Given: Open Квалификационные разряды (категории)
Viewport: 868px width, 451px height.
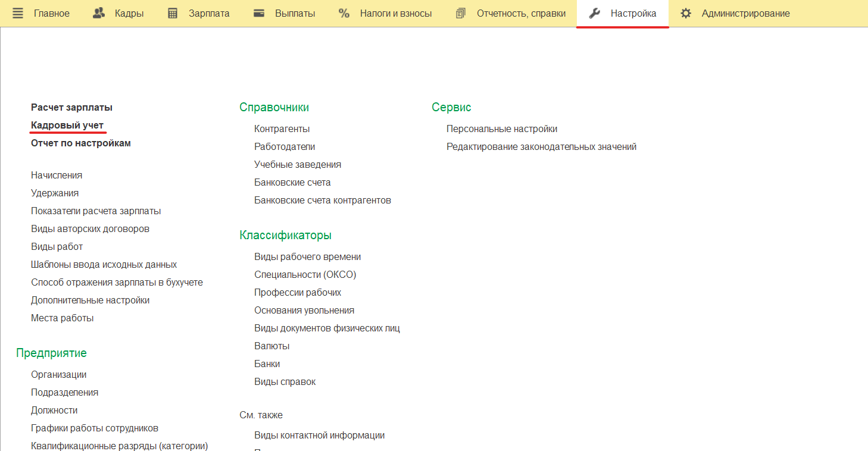Looking at the screenshot, I should (120, 446).
